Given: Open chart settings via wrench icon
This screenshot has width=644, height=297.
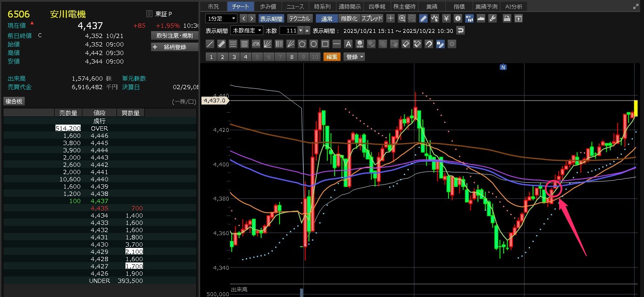Looking at the screenshot, I should point(492,18).
